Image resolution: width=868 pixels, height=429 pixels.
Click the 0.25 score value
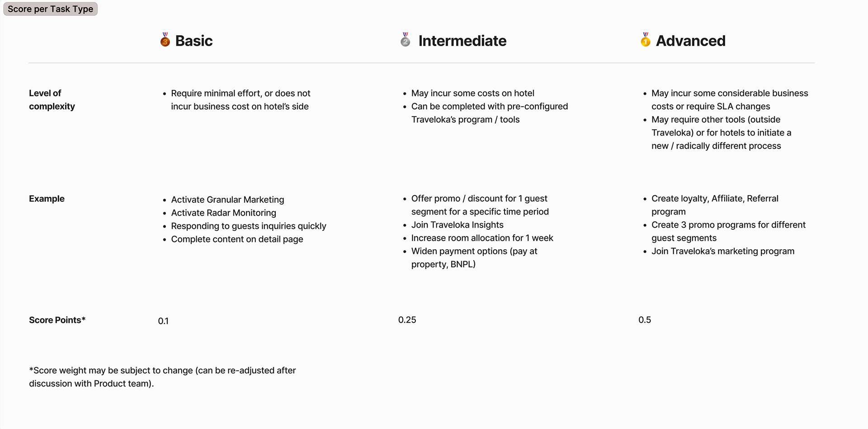(x=407, y=320)
